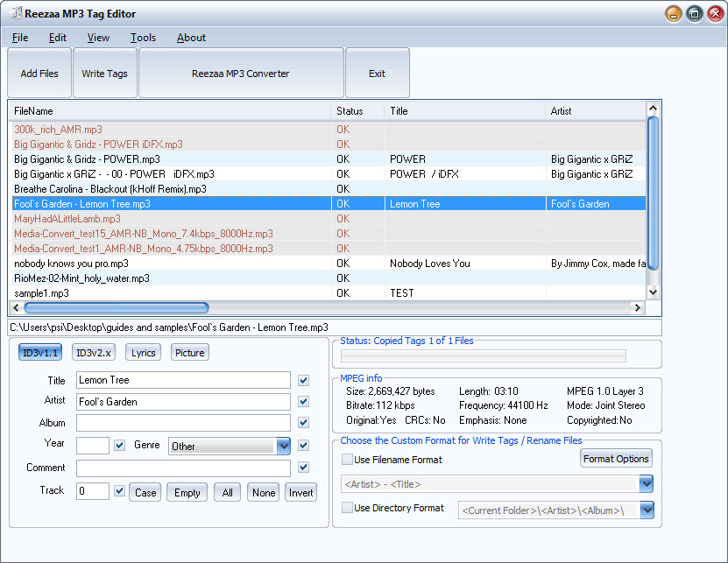Image resolution: width=728 pixels, height=563 pixels.
Task: Toggle the Artist field checkbox
Action: click(303, 402)
